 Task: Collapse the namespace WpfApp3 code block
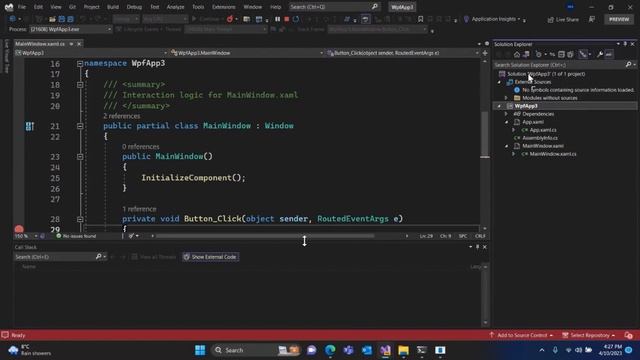(80, 64)
